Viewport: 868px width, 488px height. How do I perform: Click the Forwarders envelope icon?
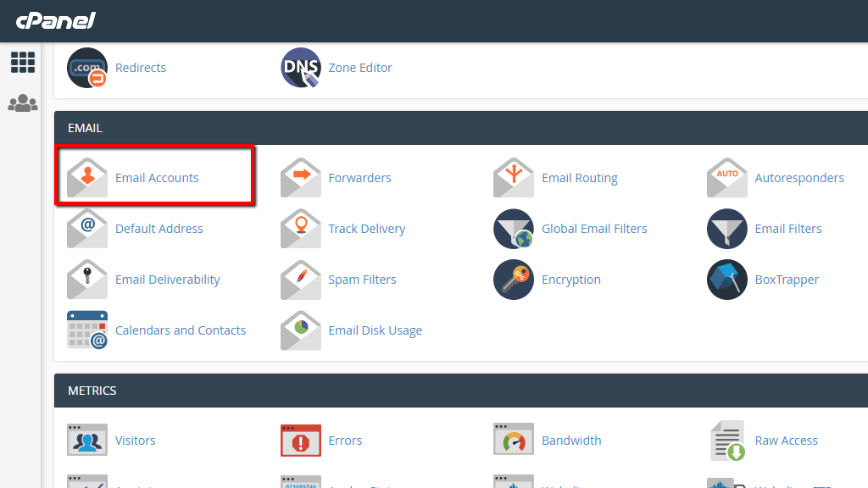point(300,178)
